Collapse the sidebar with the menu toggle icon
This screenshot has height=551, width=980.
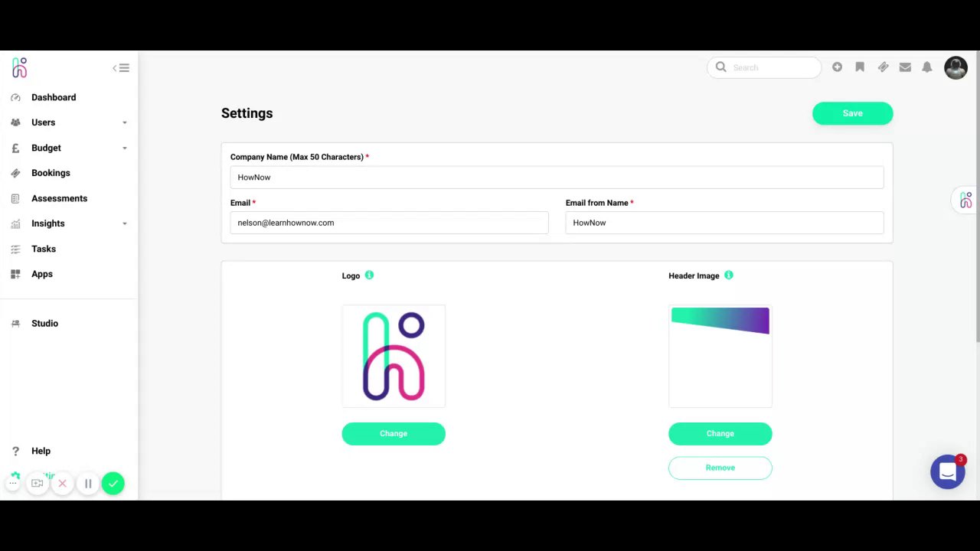[x=121, y=68]
